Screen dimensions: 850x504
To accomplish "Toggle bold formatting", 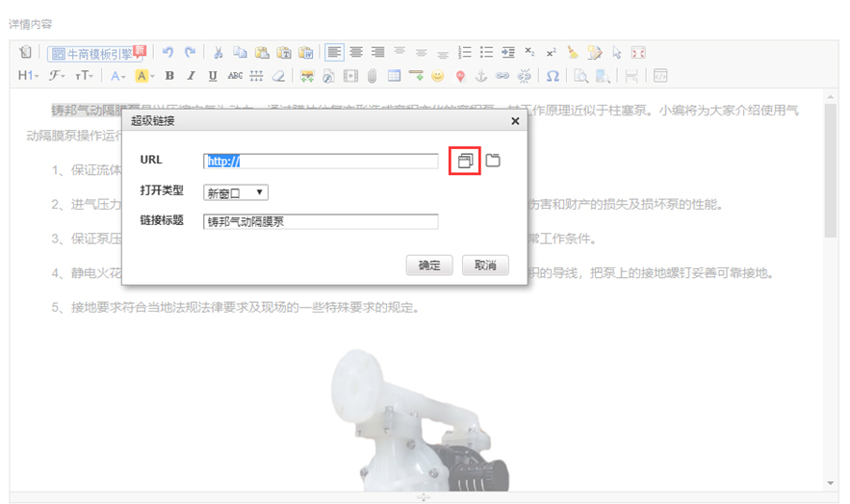I will [x=169, y=76].
